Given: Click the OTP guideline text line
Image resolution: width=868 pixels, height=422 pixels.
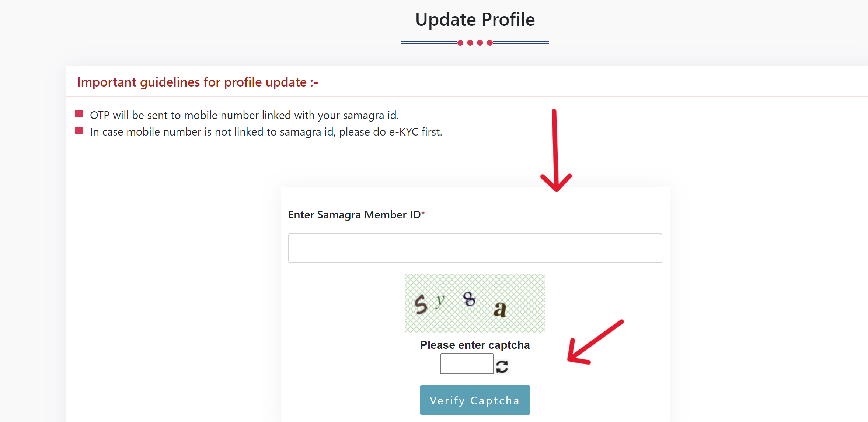Looking at the screenshot, I should (244, 115).
